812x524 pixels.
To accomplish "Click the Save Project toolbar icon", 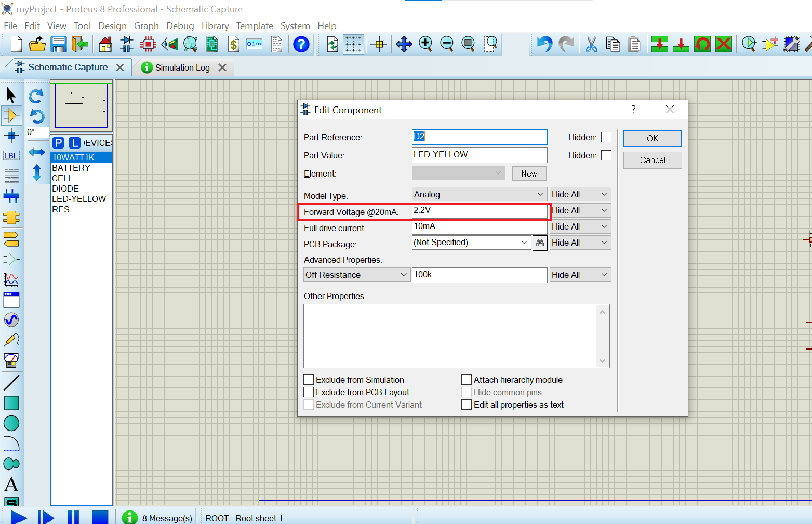I will coord(58,45).
